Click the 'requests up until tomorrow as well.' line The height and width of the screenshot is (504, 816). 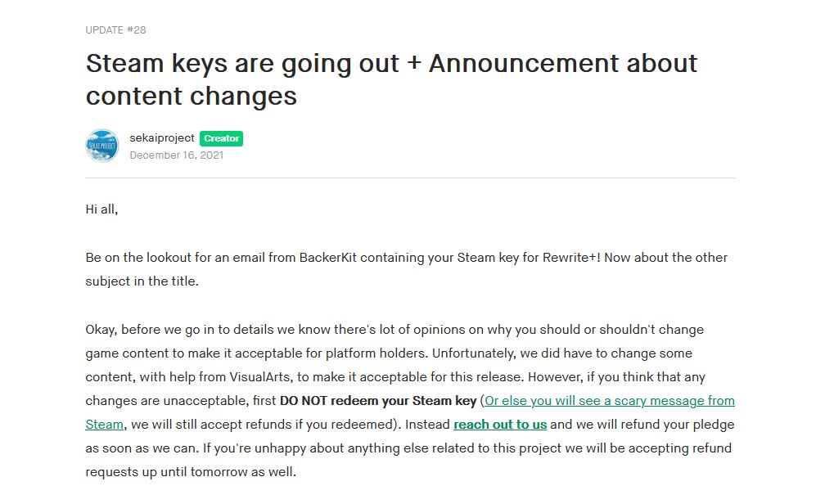[191, 472]
